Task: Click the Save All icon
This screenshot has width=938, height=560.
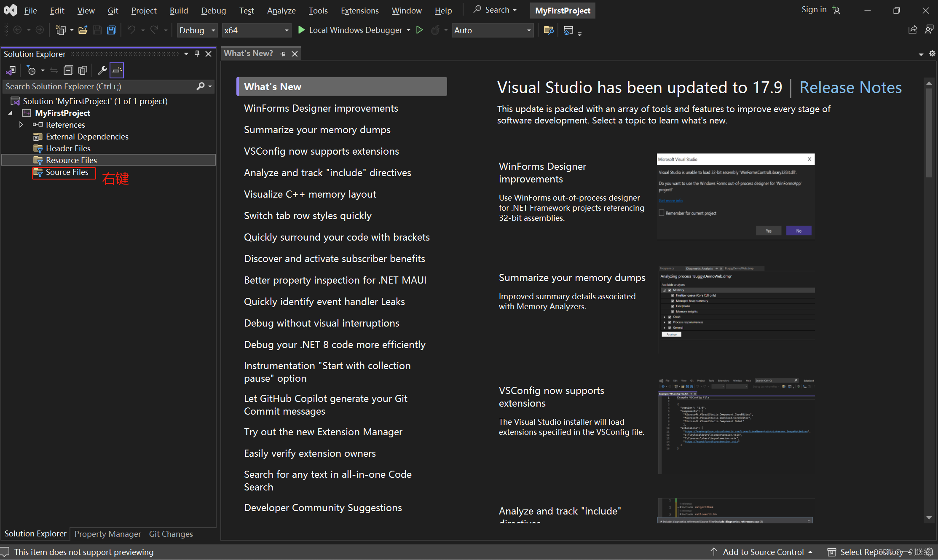Action: pos(111,30)
